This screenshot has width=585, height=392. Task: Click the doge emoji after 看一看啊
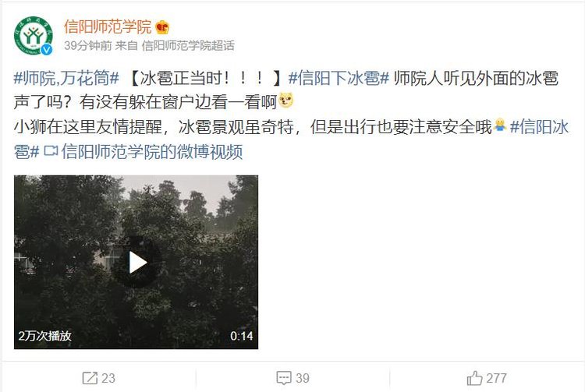(x=285, y=101)
